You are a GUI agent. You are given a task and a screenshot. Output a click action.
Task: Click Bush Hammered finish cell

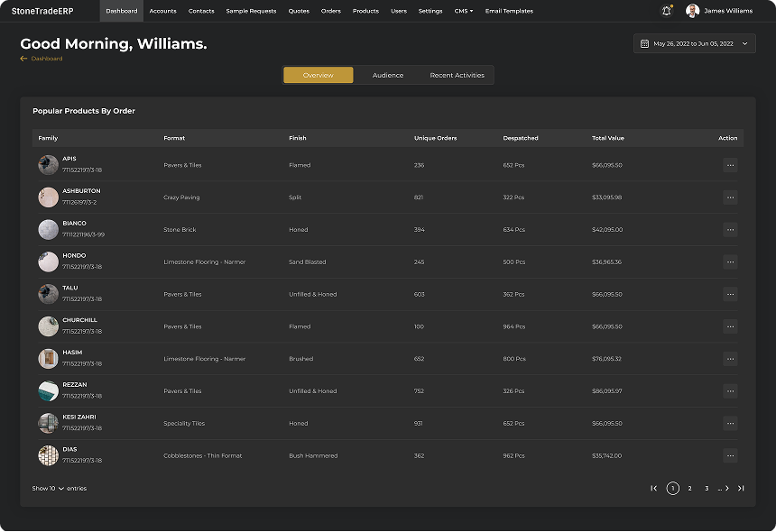tap(313, 455)
